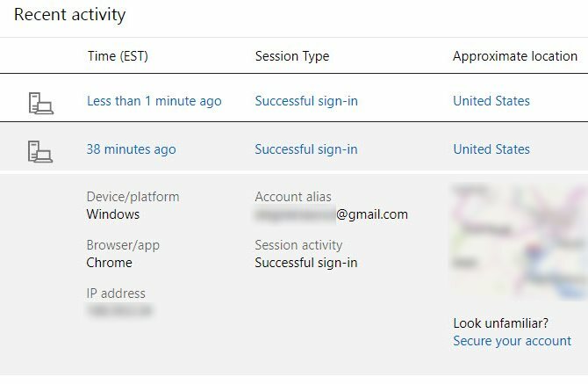Viewport: 588px width, 384px height.
Task: Click the 'Session Type' column header
Action: [x=292, y=56]
